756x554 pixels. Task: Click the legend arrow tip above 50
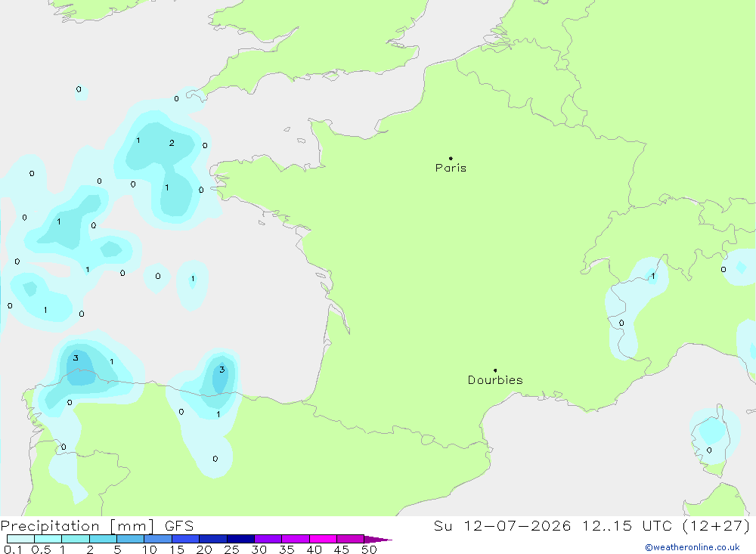[x=379, y=540]
